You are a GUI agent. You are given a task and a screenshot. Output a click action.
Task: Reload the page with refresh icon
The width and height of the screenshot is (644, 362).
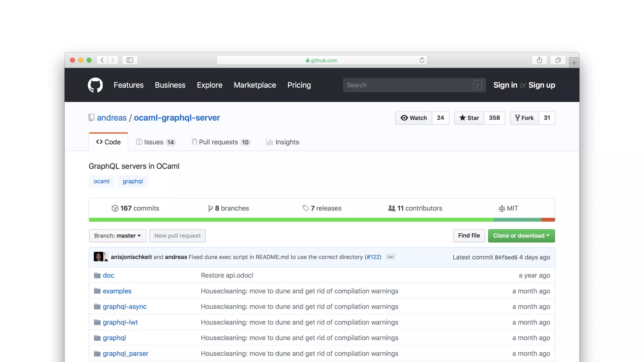tap(422, 60)
